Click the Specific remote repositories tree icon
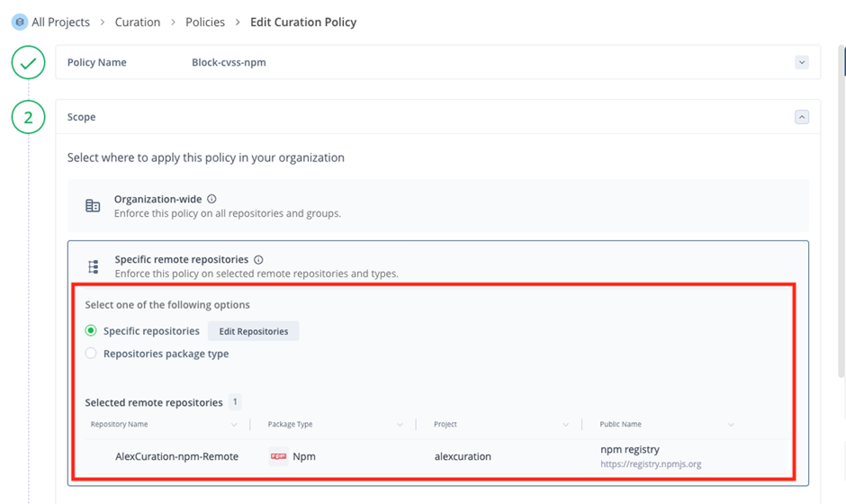Screen dimensions: 846x504 tap(93, 266)
